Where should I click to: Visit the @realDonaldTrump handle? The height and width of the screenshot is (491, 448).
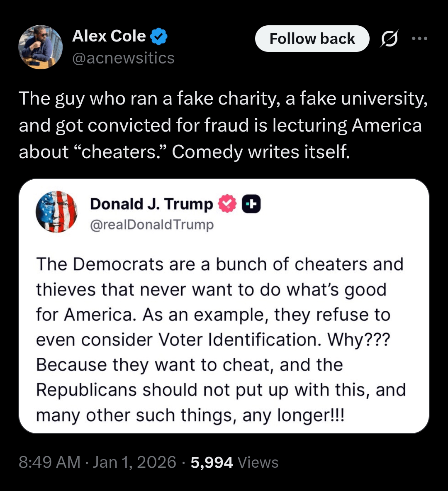click(x=152, y=225)
